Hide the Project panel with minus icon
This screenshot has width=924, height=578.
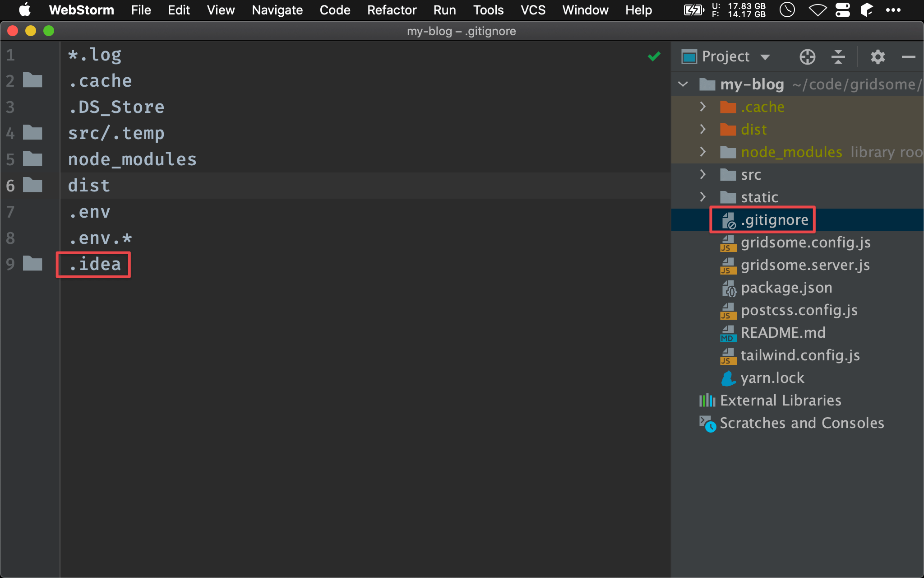coord(908,57)
